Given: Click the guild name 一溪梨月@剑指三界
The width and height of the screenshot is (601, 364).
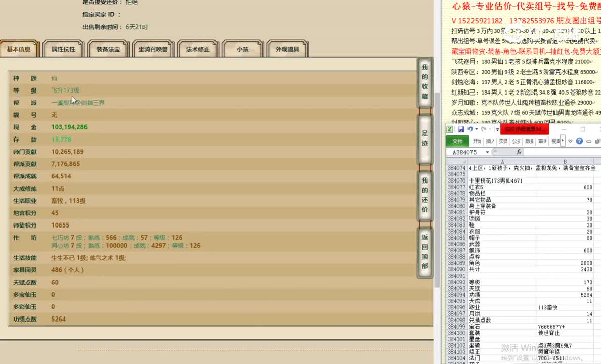Looking at the screenshot, I should pos(78,103).
